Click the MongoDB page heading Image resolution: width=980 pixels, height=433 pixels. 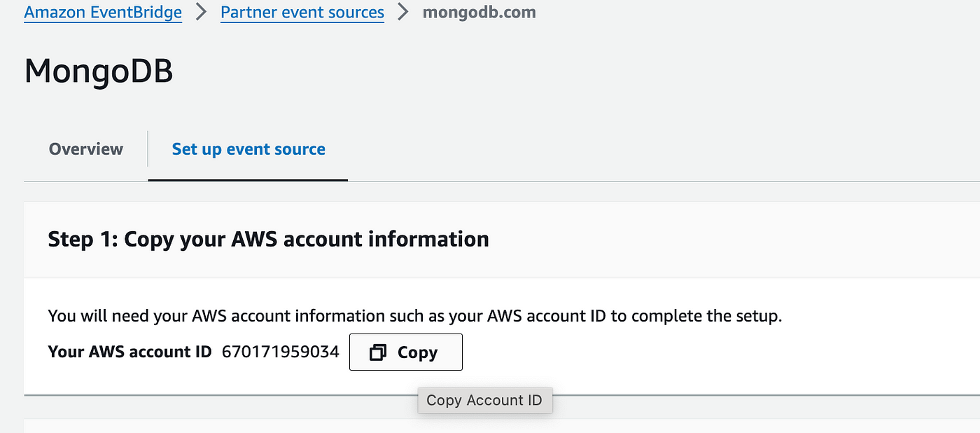pyautogui.click(x=99, y=71)
